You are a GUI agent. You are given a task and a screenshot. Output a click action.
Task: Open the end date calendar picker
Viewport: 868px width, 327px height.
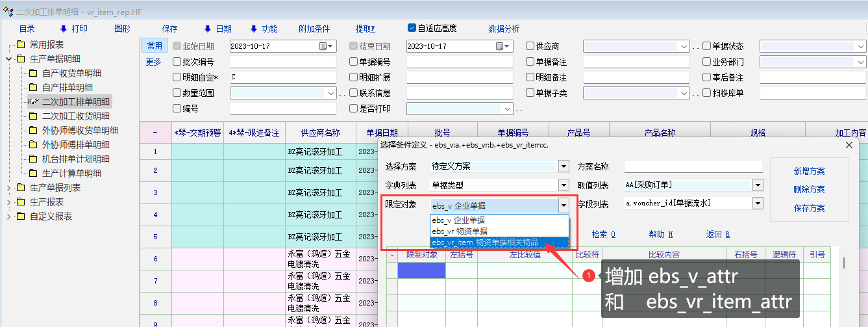coord(499,46)
